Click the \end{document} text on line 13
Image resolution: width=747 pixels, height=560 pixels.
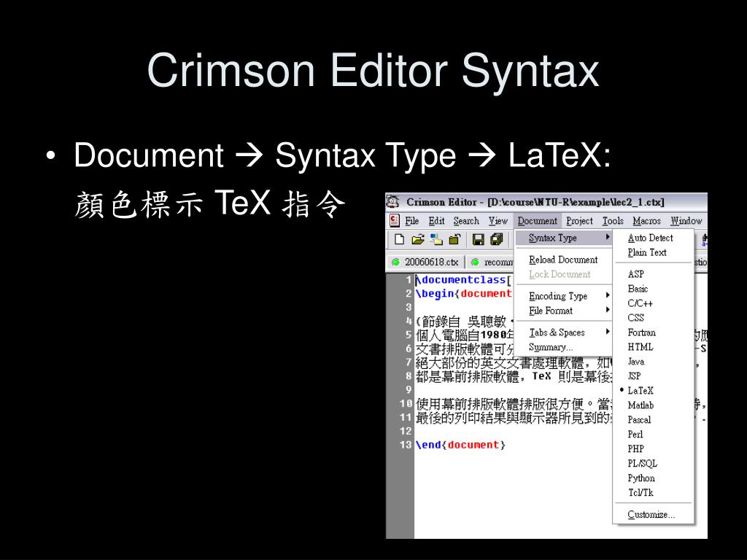click(x=461, y=446)
